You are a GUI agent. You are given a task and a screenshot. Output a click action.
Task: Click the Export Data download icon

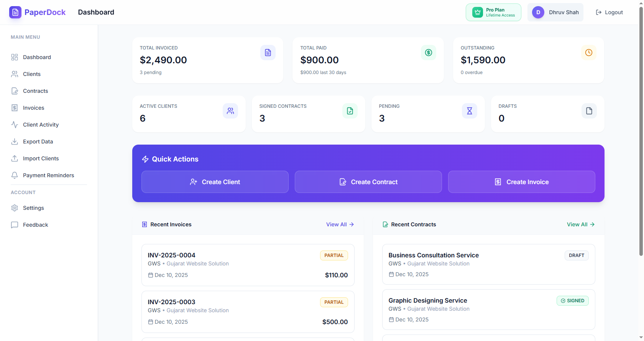[15, 142]
